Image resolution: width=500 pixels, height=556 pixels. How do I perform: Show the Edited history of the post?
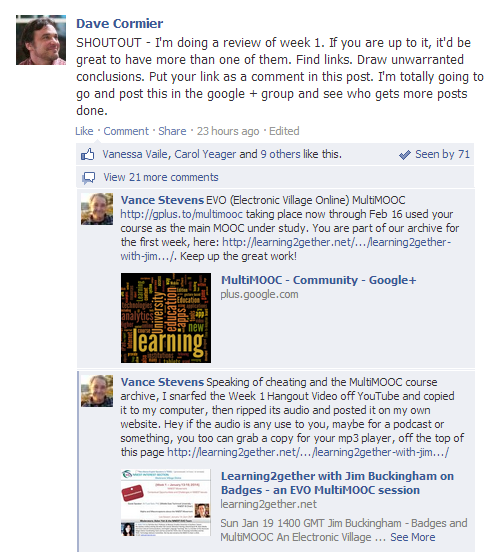284,131
